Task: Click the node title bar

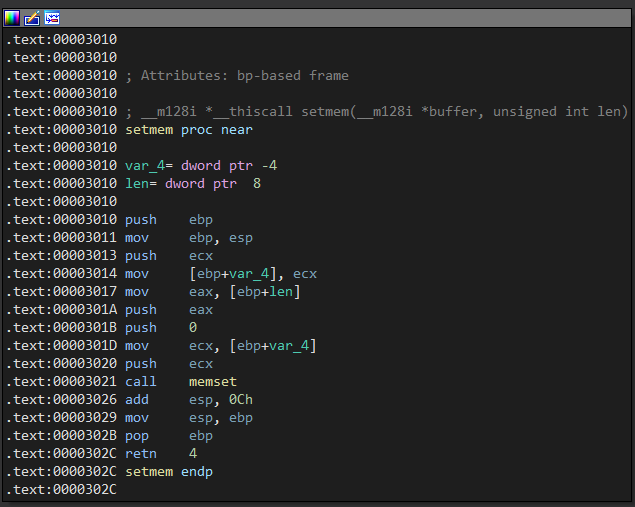Action: click(x=317, y=18)
